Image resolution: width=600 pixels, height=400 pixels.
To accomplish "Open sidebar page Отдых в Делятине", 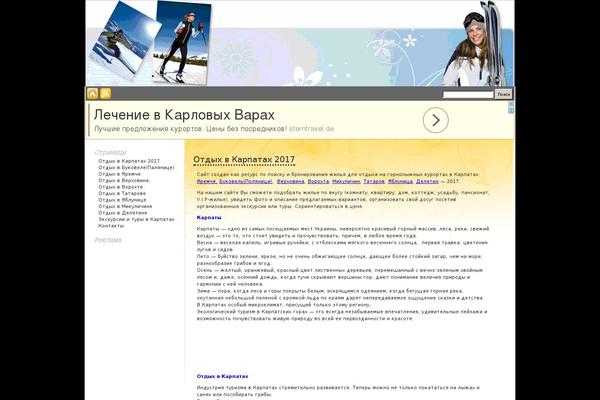I will [x=122, y=213].
